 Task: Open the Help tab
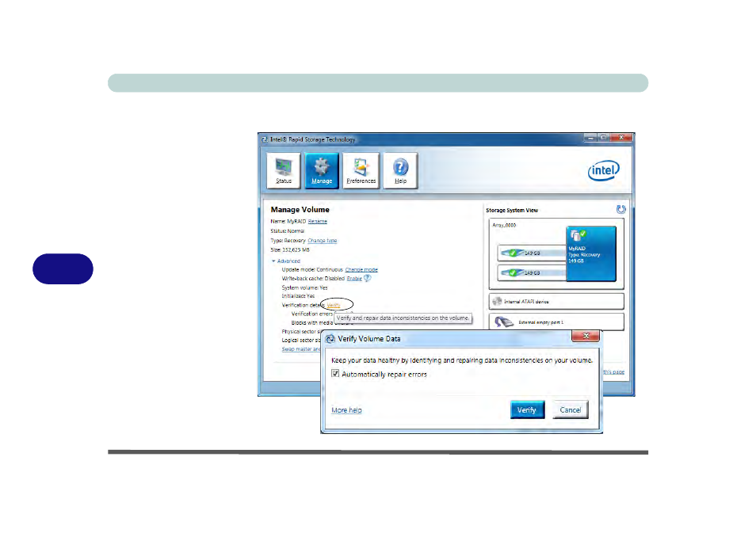pyautogui.click(x=400, y=170)
